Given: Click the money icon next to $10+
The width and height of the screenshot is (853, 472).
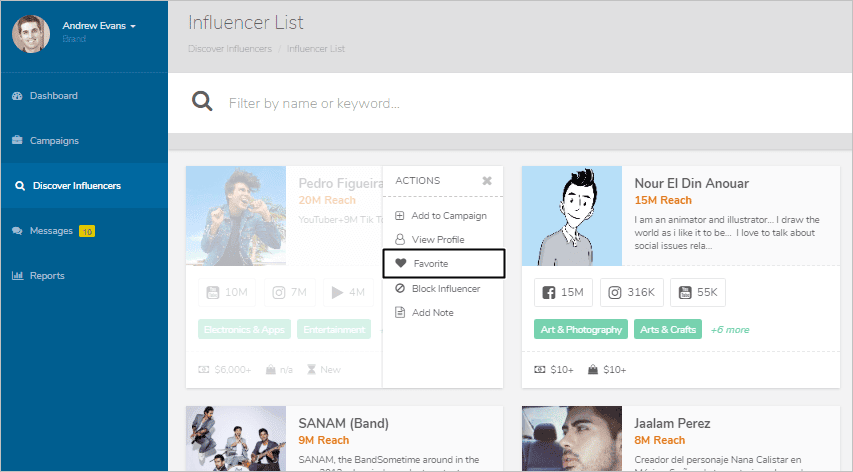Looking at the screenshot, I should pyautogui.click(x=540, y=370).
